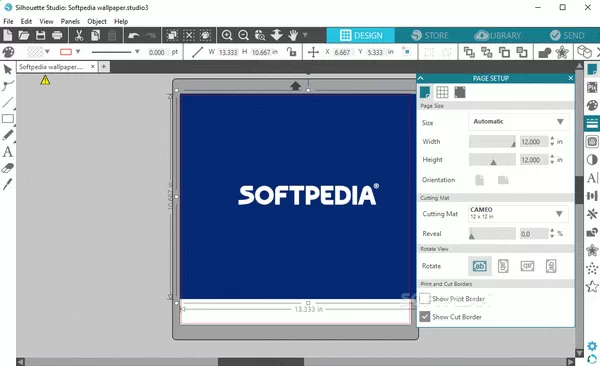Copy selection with the copy icon
600x366 pixels.
tap(96, 36)
